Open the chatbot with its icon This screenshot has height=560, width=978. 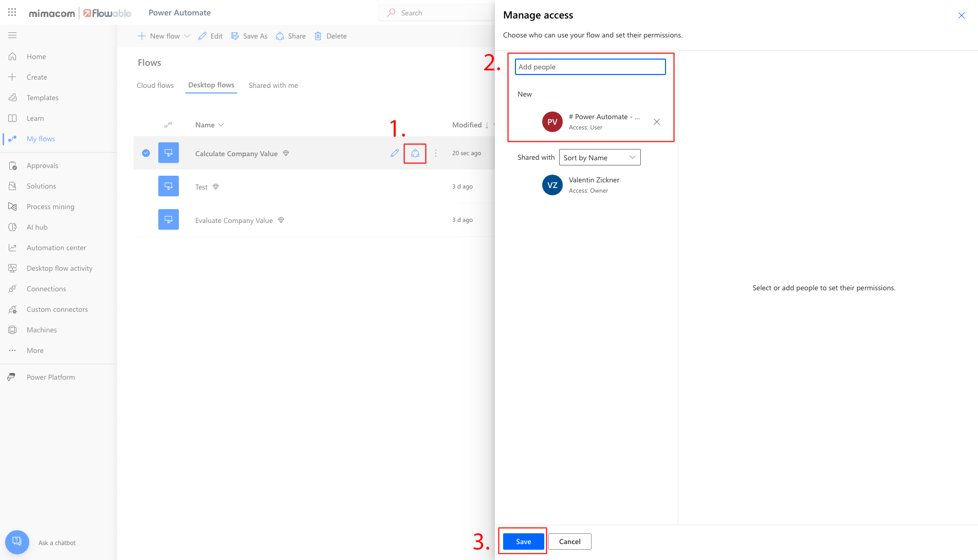coord(17,542)
